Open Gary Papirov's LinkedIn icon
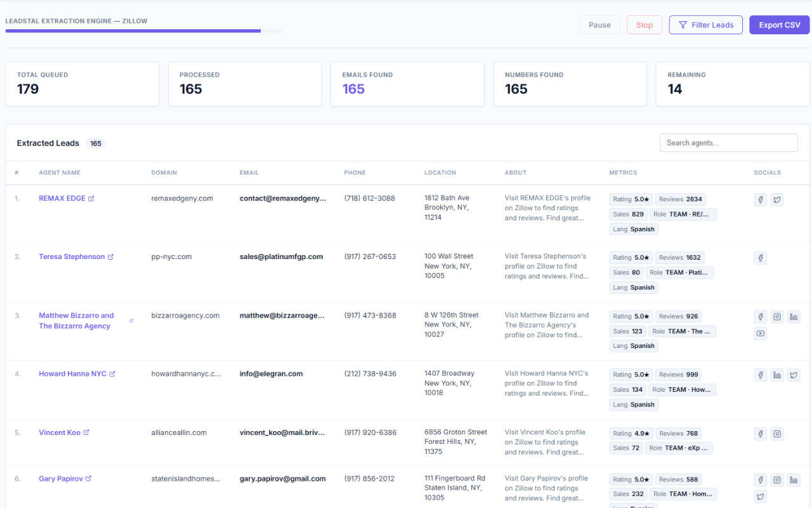This screenshot has width=812, height=508. [x=794, y=480]
